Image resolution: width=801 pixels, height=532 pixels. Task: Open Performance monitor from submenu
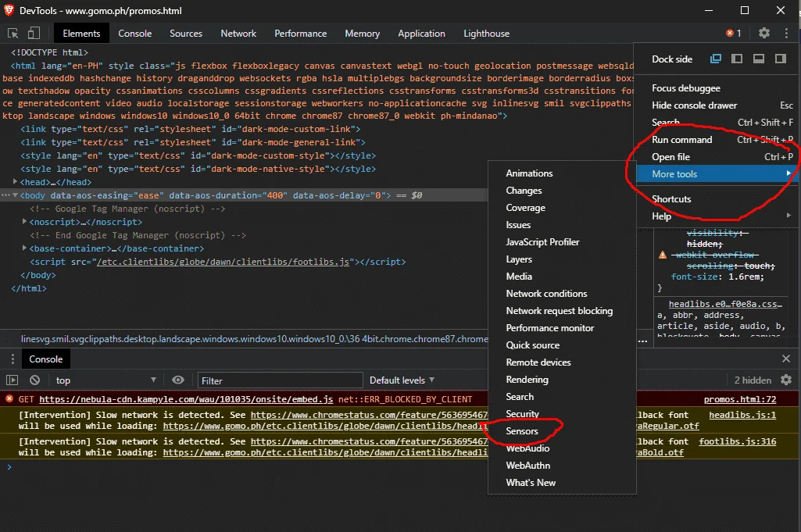point(562,328)
